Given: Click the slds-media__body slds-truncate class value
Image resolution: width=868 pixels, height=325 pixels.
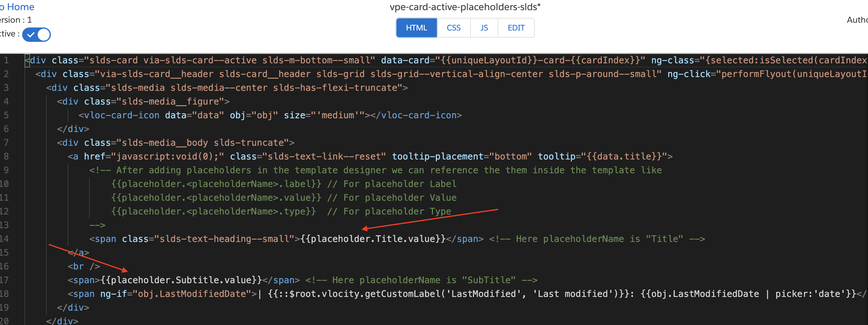Looking at the screenshot, I should coord(203,143).
